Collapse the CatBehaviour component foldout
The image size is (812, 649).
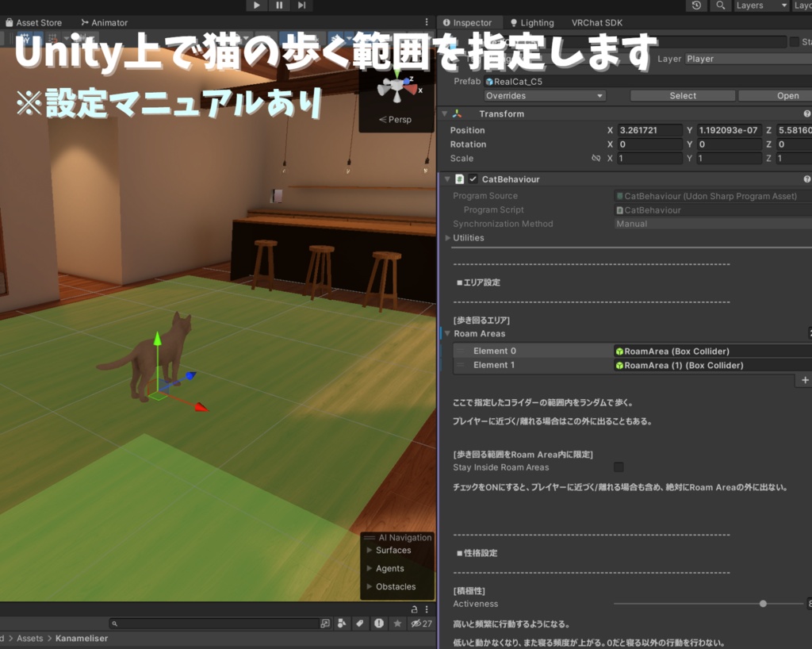point(447,179)
